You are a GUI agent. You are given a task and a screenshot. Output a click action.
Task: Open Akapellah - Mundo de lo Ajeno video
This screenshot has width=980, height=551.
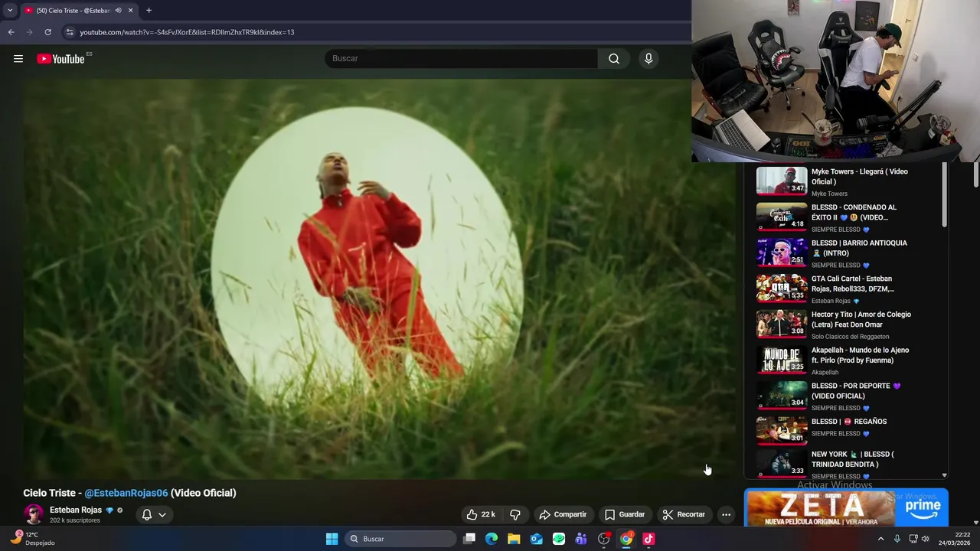click(861, 355)
